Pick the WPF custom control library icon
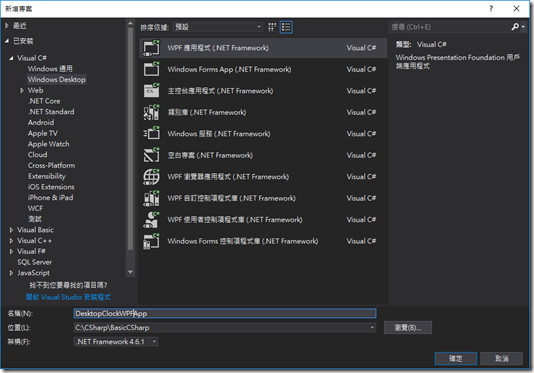Viewport: 534px width, 373px height. [x=152, y=198]
